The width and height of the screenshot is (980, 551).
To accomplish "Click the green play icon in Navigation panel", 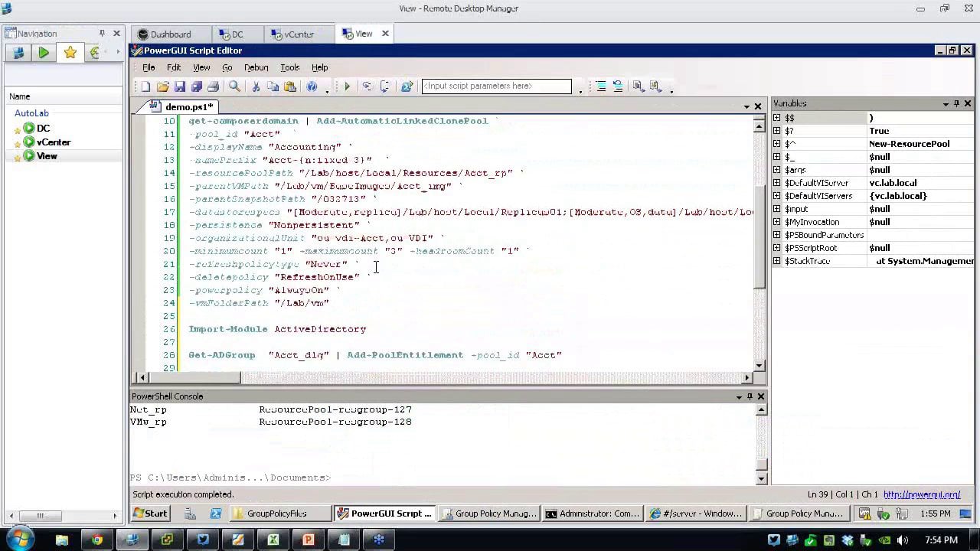I will tap(44, 53).
